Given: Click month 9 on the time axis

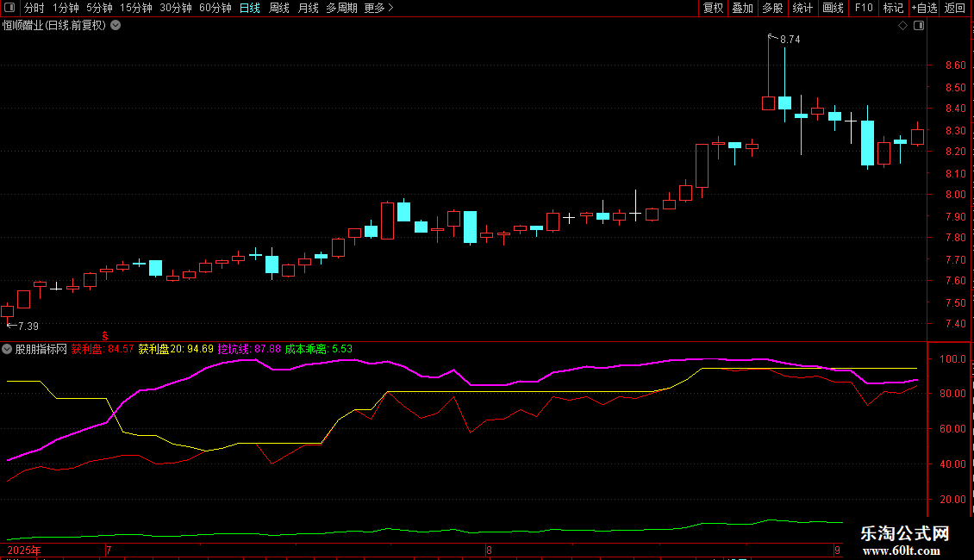Looking at the screenshot, I should 837,551.
